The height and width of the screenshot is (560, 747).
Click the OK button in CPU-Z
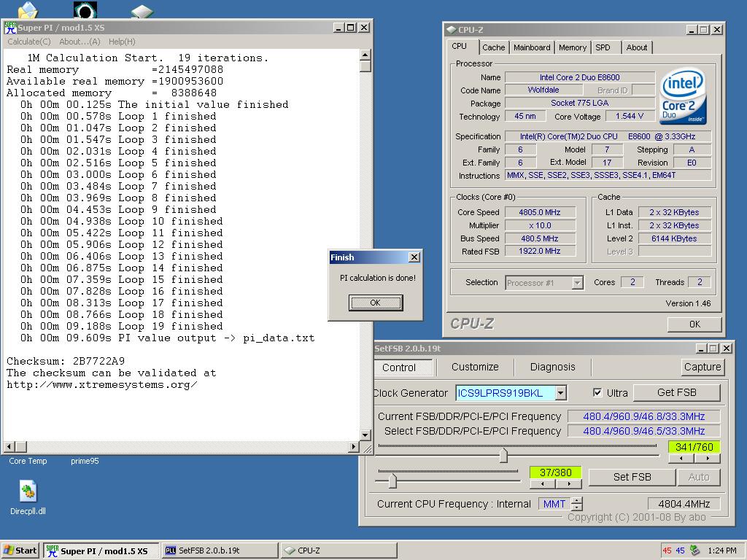[x=694, y=324]
